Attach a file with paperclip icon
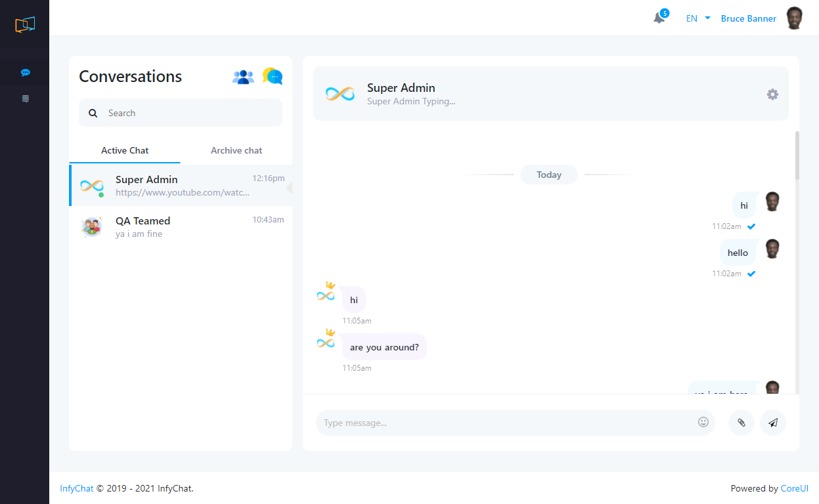 [x=742, y=423]
